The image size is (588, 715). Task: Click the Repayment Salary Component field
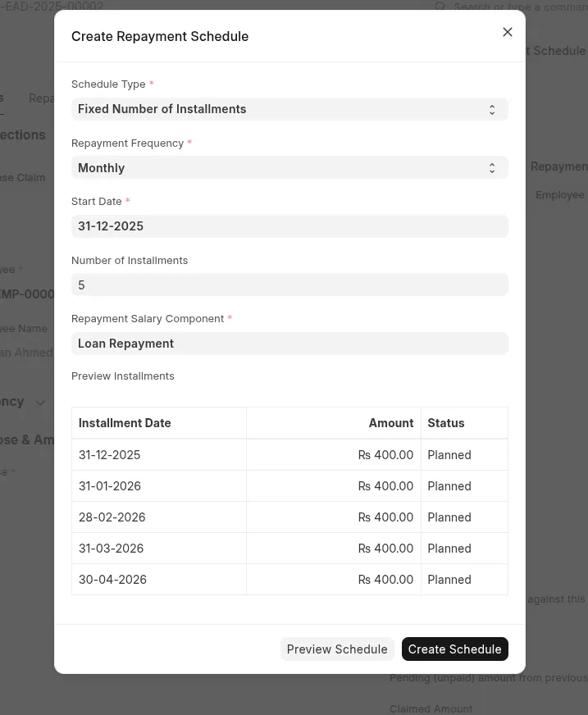pos(289,344)
